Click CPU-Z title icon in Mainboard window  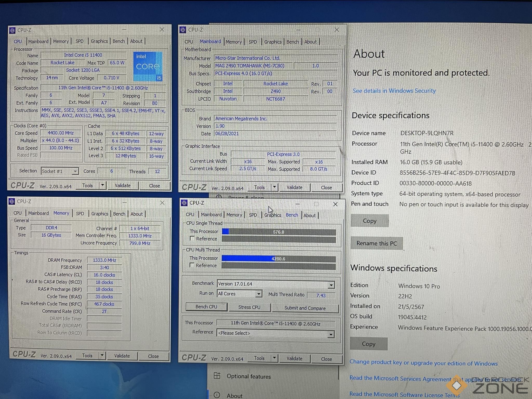[183, 30]
